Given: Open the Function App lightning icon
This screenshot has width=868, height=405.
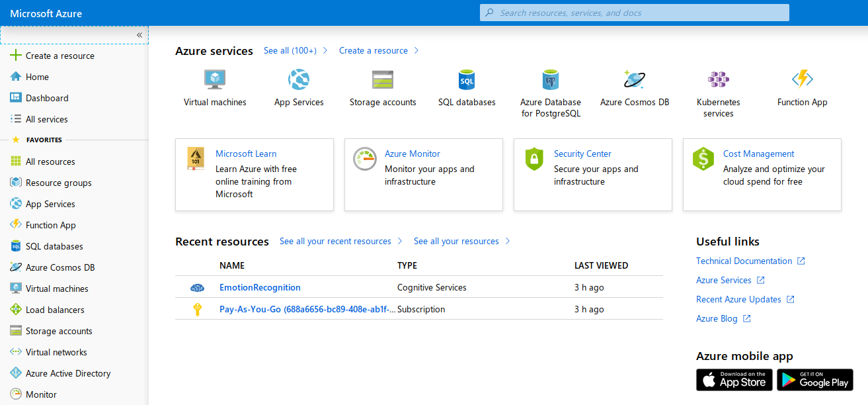Looking at the screenshot, I should (803, 79).
